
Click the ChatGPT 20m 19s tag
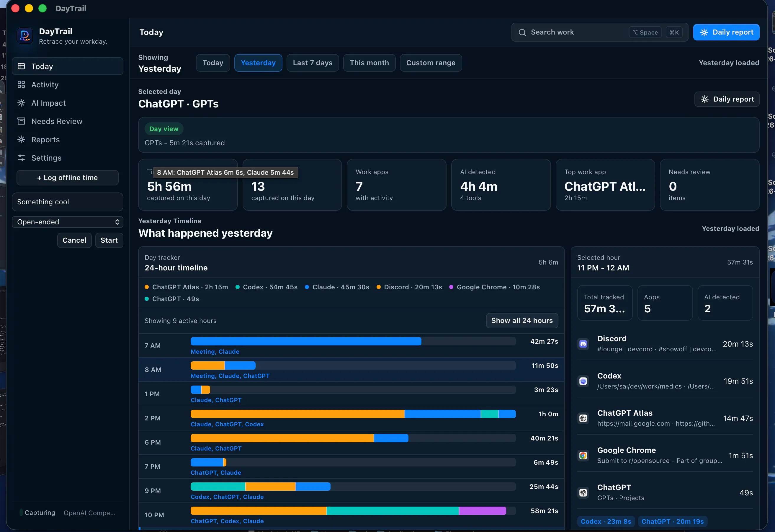pyautogui.click(x=673, y=521)
